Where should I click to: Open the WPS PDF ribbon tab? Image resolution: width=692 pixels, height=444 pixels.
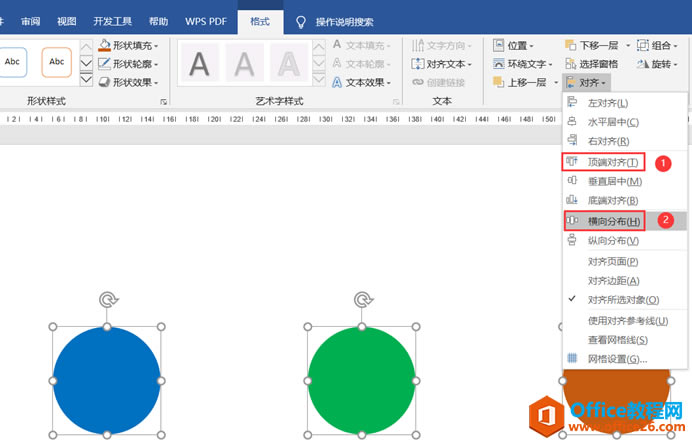[206, 21]
